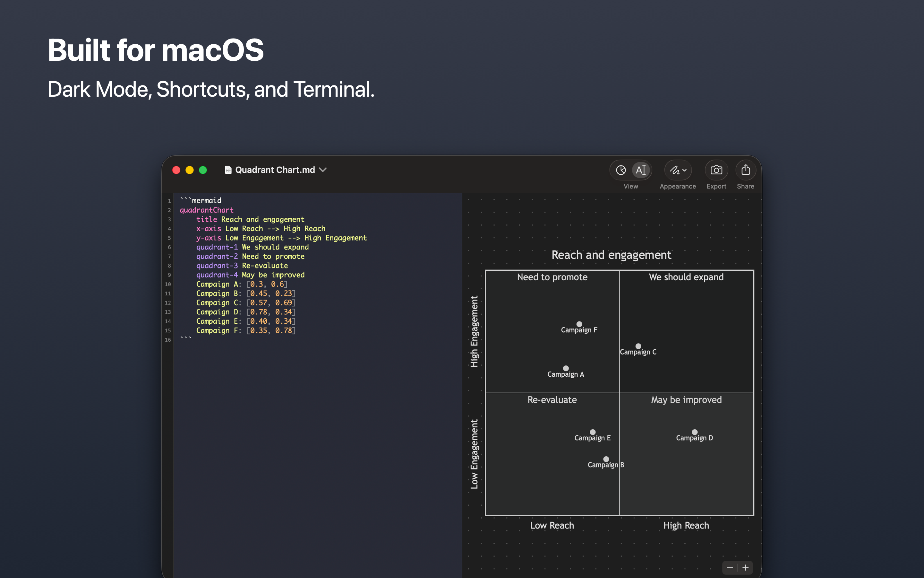Click the Campaign C data point
The width and height of the screenshot is (924, 578).
coord(638,346)
